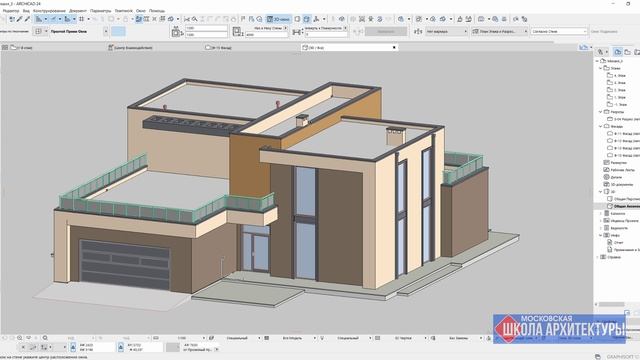This screenshot has height=360, width=640.
Task: Select 'Общая Аксонометрия' in Navigator
Action: point(626,206)
